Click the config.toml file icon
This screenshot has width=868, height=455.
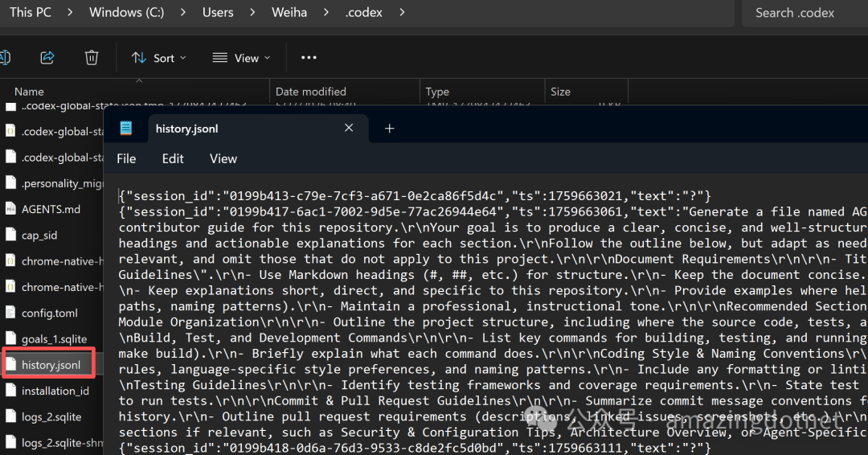10,313
